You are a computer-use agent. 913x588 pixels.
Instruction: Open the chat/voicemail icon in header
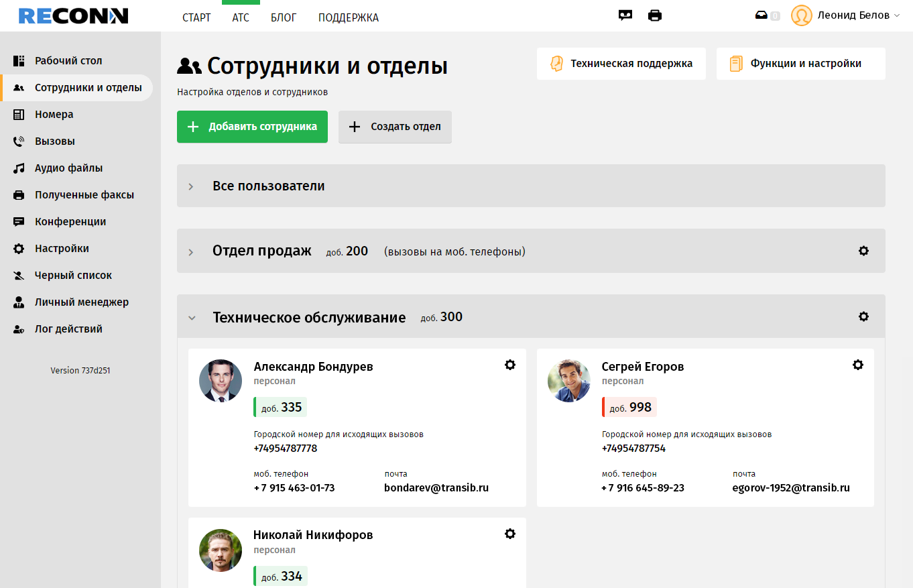pyautogui.click(x=625, y=15)
